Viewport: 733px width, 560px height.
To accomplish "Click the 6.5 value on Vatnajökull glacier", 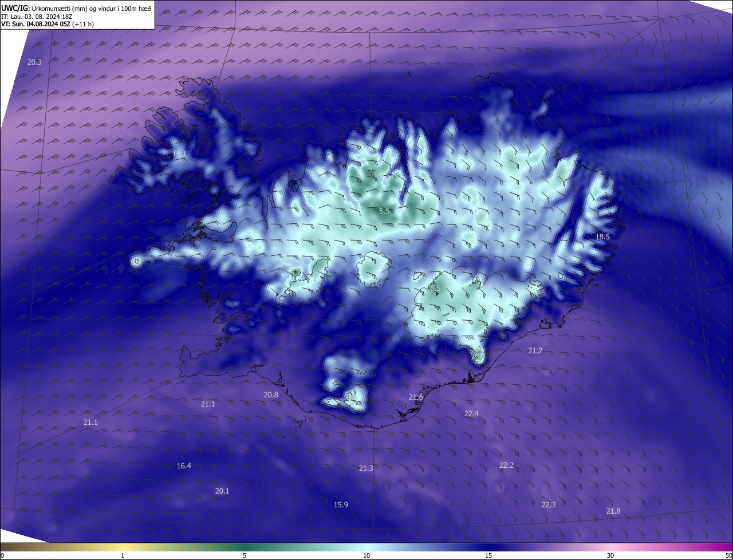I will 436,290.
